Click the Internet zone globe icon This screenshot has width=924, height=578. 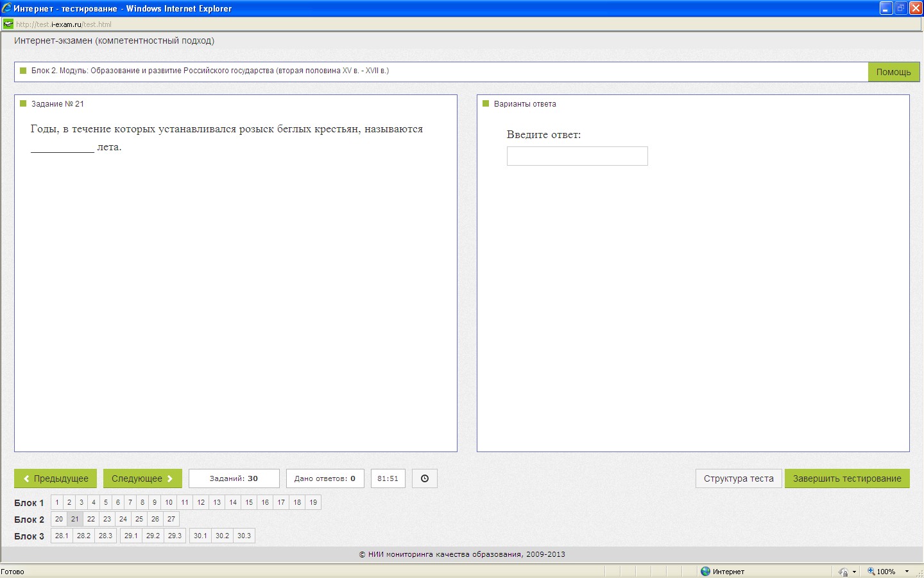pyautogui.click(x=705, y=571)
